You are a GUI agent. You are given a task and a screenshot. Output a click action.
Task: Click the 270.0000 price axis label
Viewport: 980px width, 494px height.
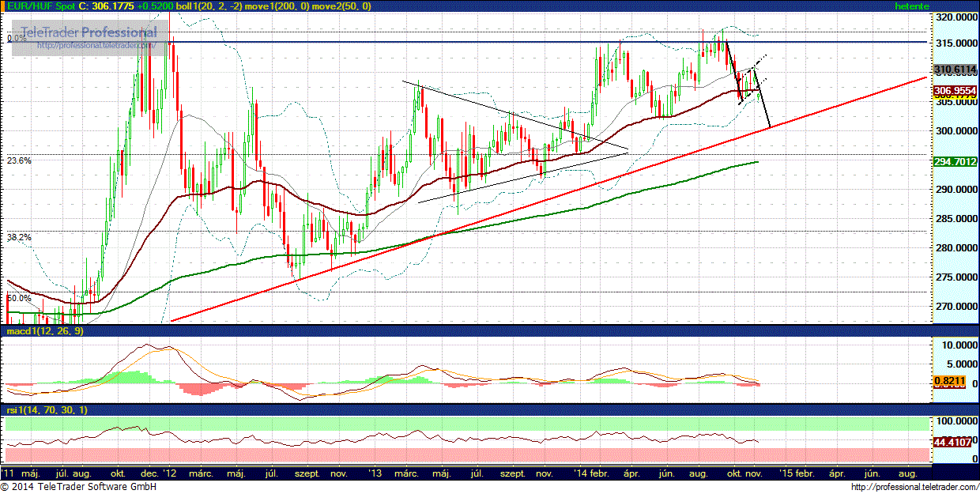pyautogui.click(x=957, y=307)
